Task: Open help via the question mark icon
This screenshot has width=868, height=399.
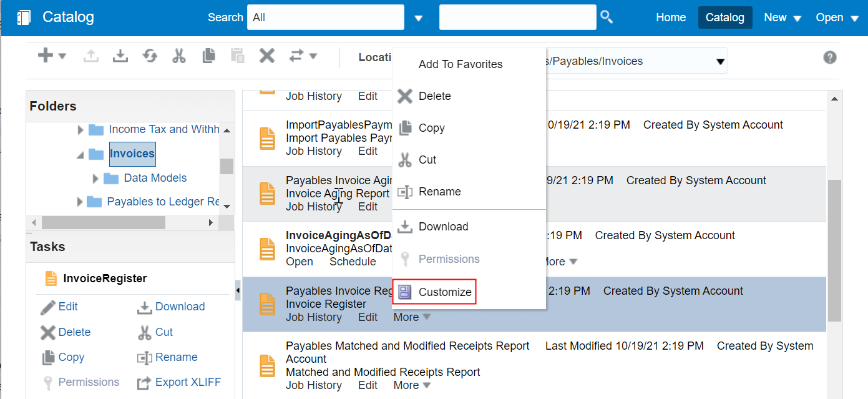Action: click(x=829, y=57)
